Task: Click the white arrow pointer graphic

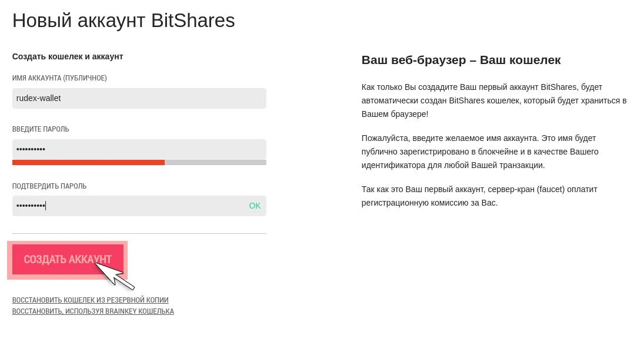Action: point(115,275)
